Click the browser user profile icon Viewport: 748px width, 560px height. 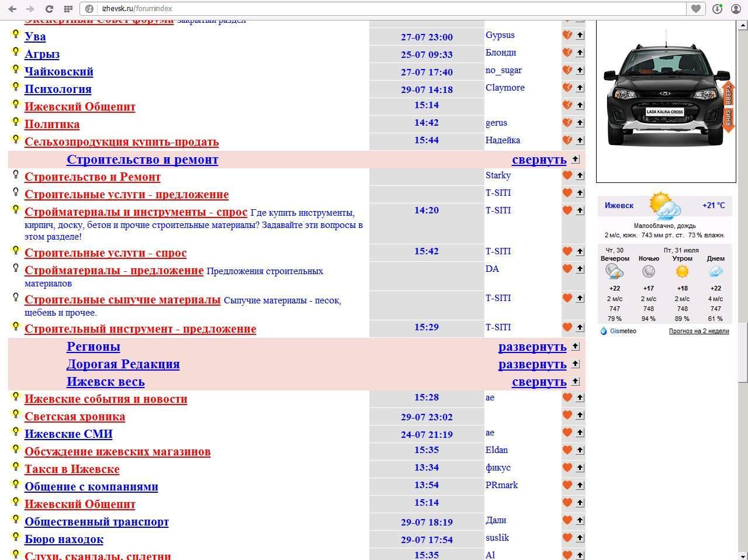tap(736, 9)
